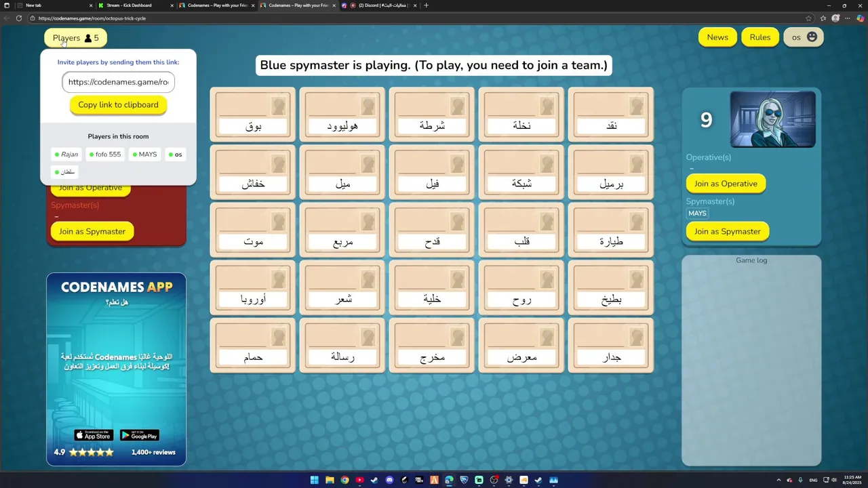The height and width of the screenshot is (488, 868).
Task: Click MAYS under blue Spymaster(s)
Action: click(x=697, y=213)
